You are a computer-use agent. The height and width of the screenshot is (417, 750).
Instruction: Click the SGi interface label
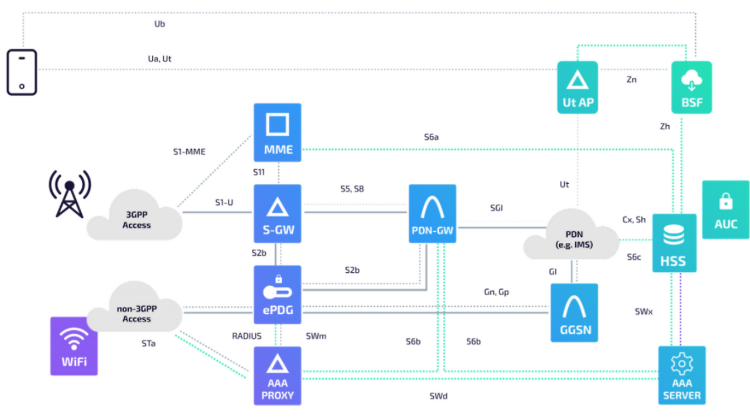tap(496, 208)
